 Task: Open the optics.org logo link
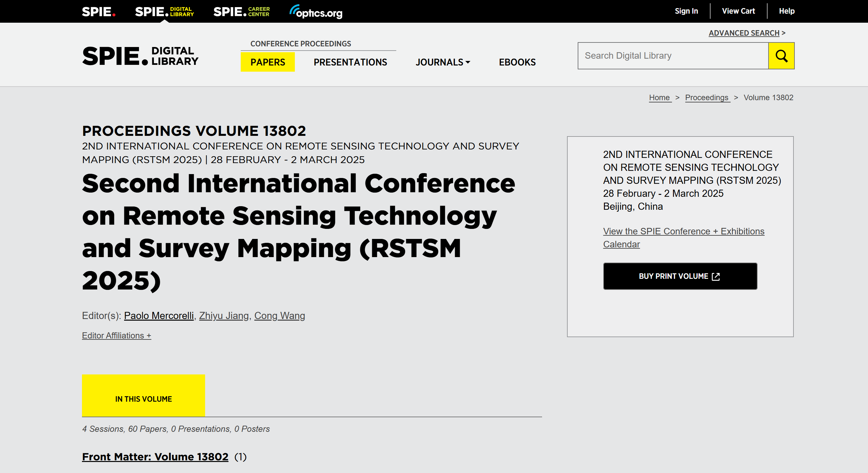[316, 12]
